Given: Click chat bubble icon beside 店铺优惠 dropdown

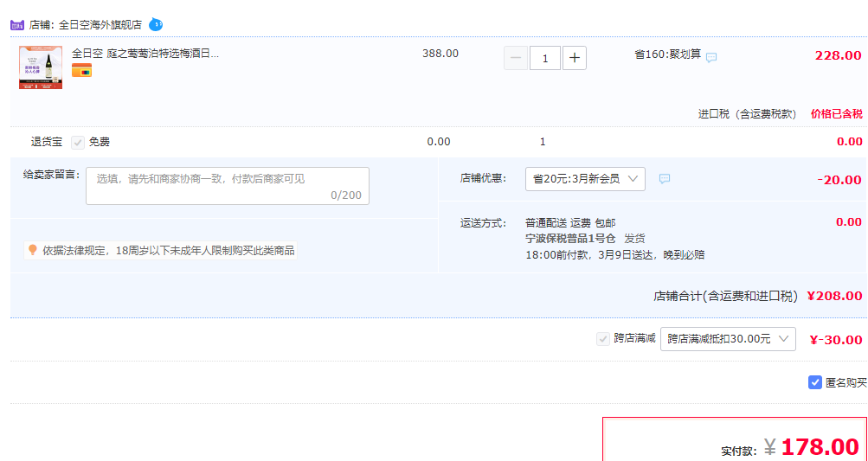Looking at the screenshot, I should pyautogui.click(x=665, y=179).
